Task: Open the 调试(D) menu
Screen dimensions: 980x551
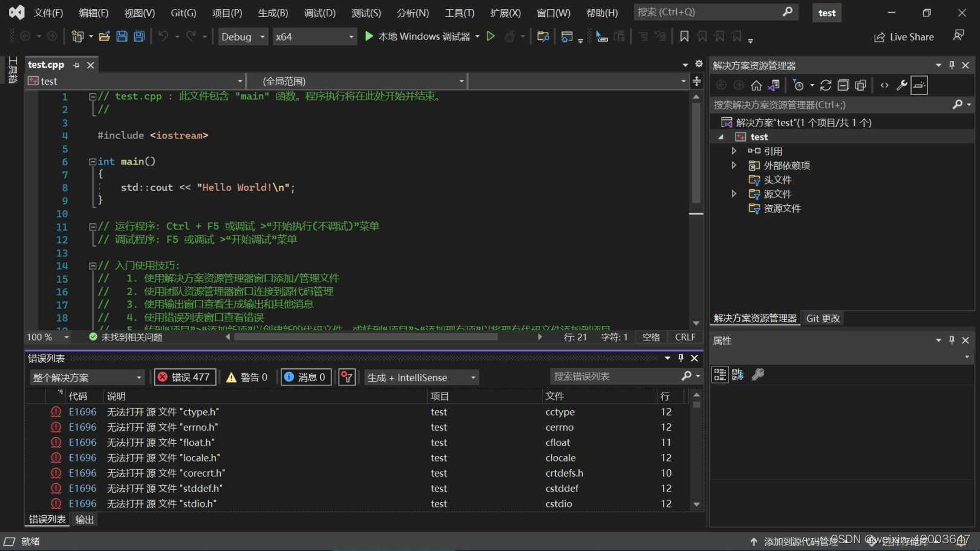Action: click(x=319, y=12)
